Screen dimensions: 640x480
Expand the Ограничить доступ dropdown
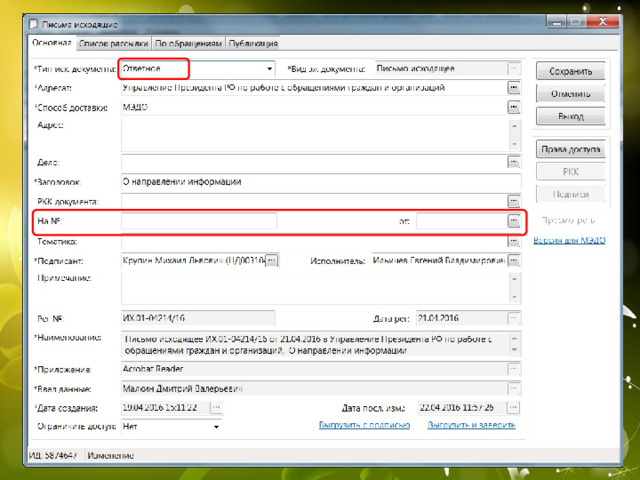tap(216, 426)
